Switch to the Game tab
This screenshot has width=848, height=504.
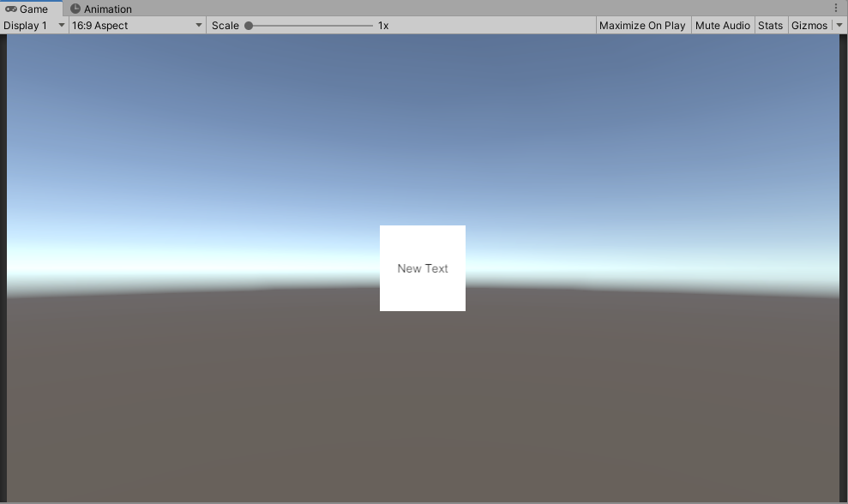(32, 9)
